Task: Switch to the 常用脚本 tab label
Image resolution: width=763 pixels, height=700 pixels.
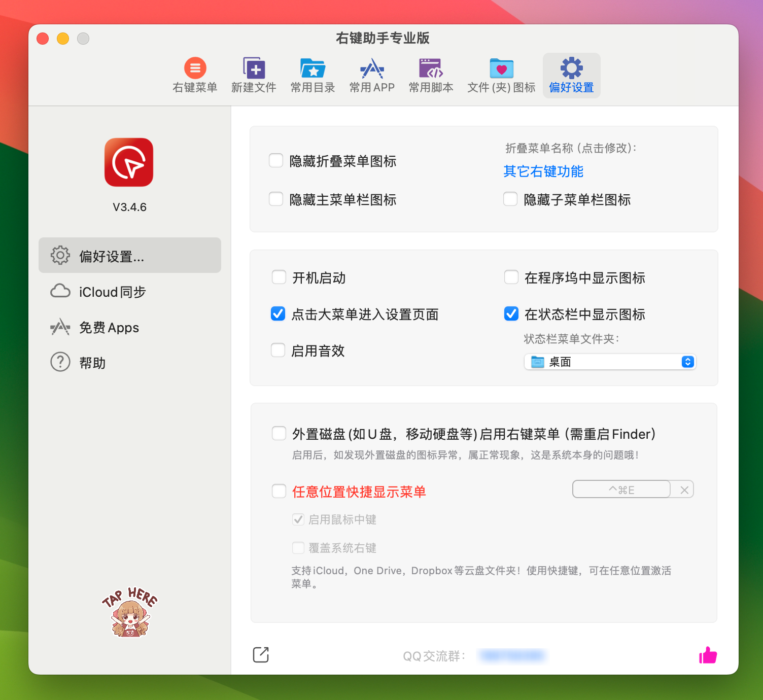Action: coord(431,87)
